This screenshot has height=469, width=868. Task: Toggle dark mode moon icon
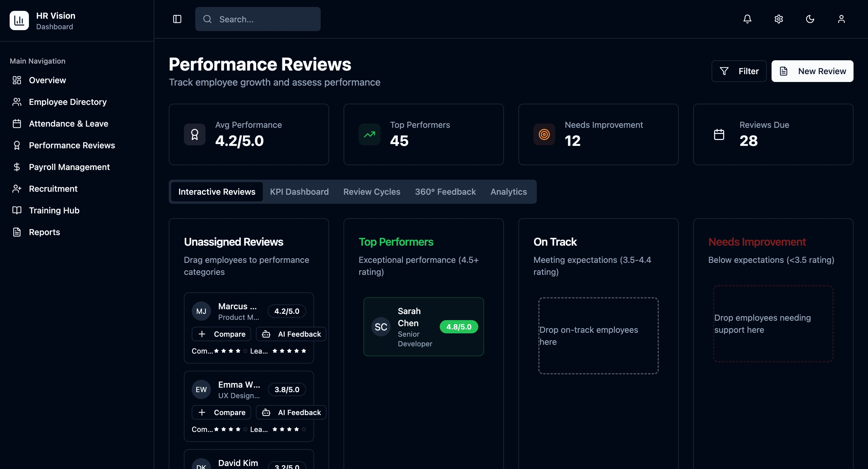810,19
